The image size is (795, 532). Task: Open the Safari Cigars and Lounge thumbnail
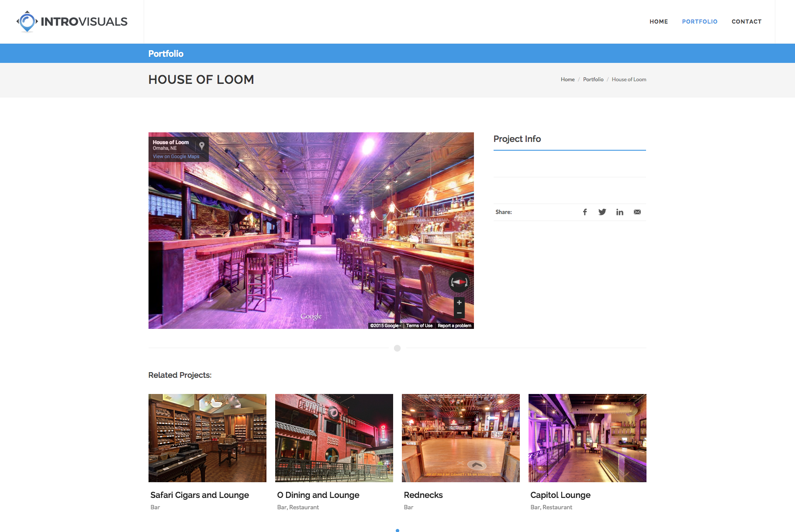point(207,438)
